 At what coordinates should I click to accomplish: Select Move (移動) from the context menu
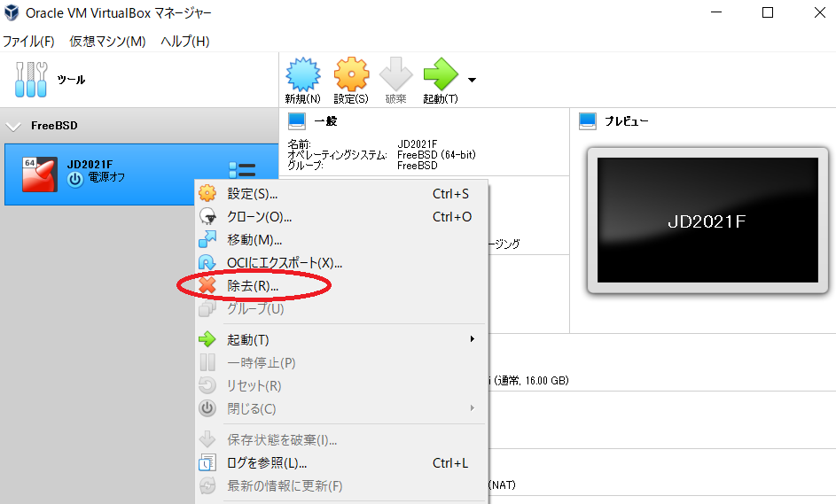click(x=254, y=239)
